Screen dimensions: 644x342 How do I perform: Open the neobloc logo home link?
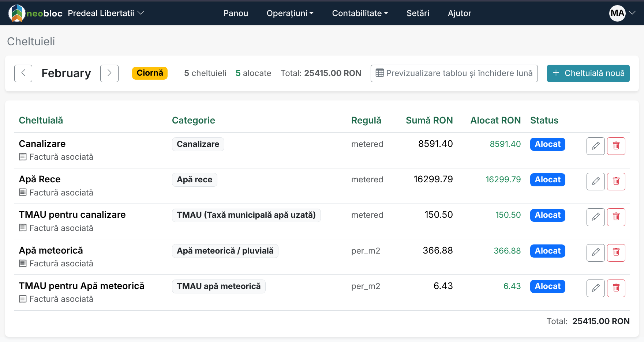pos(35,13)
